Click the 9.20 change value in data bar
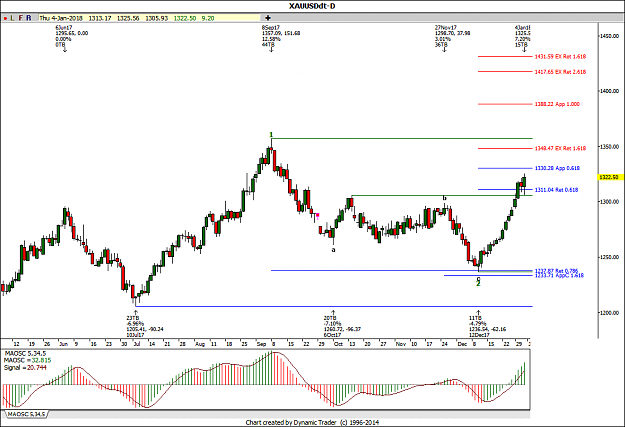 pos(208,18)
